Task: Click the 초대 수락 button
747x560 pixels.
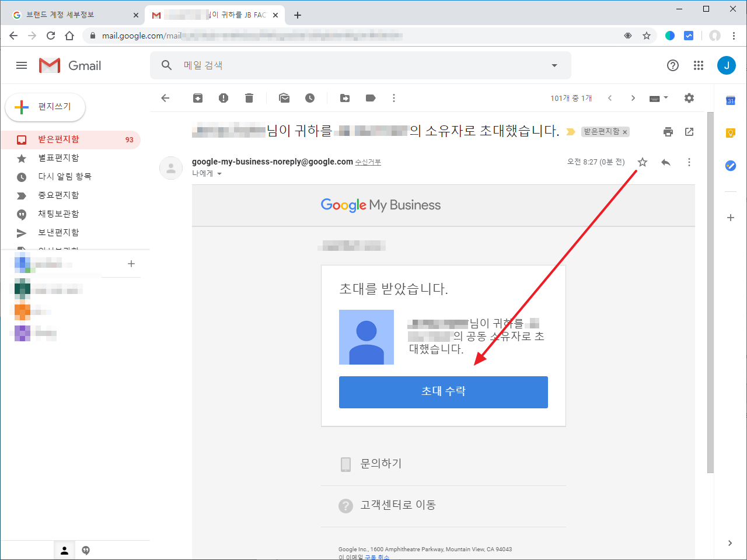Action: pyautogui.click(x=444, y=392)
